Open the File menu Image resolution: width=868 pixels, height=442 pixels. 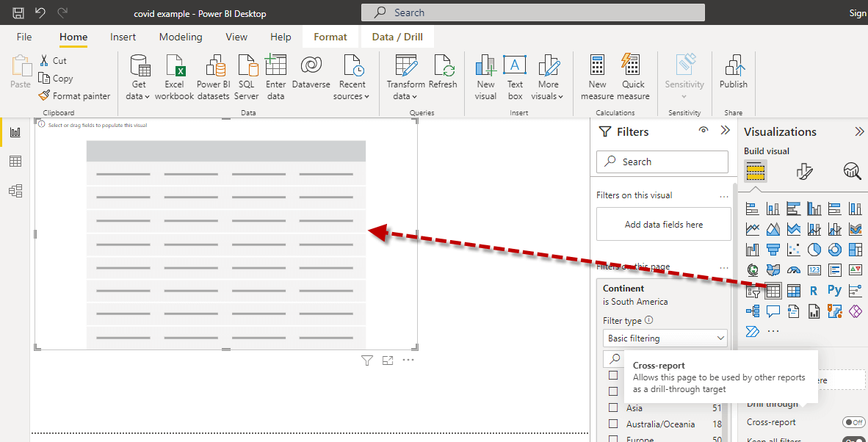pyautogui.click(x=24, y=37)
